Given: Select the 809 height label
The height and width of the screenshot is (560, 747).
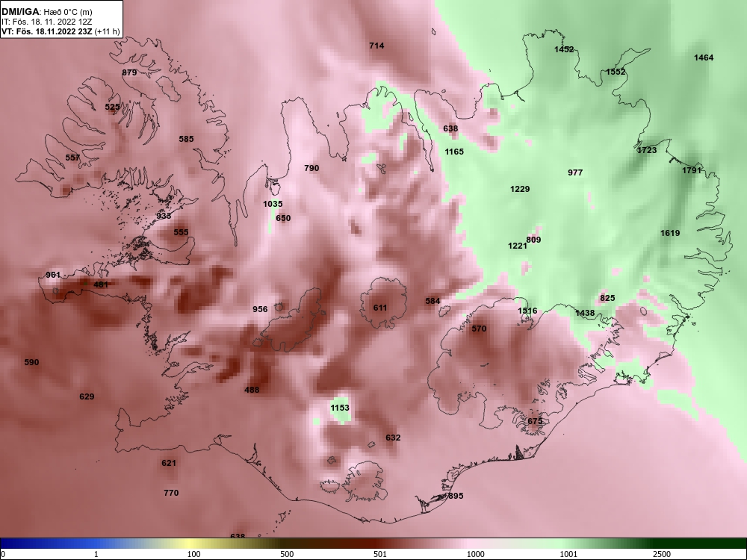Looking at the screenshot, I should pyautogui.click(x=533, y=240).
